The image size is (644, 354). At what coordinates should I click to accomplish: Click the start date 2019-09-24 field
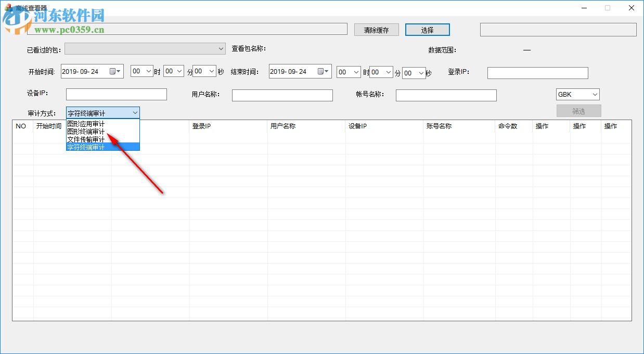point(92,72)
